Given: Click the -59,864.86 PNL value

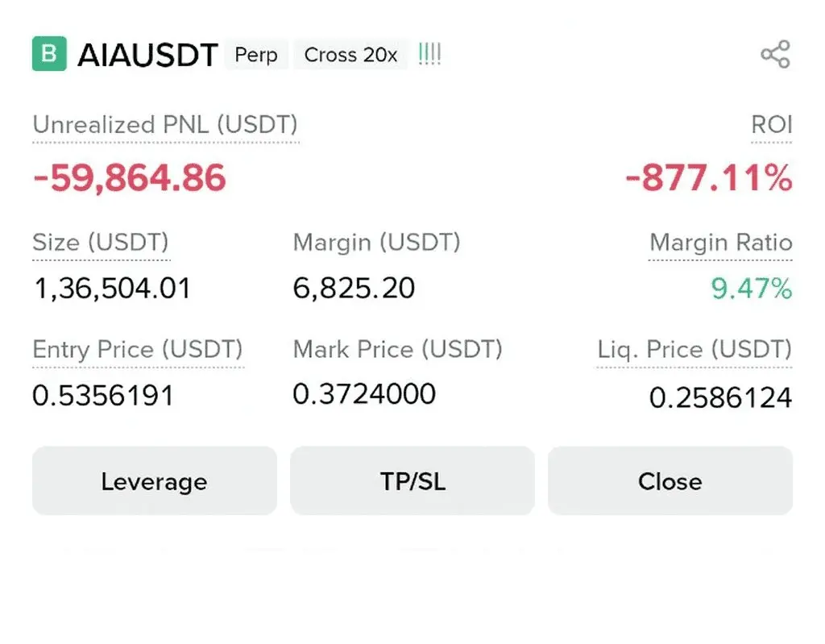Looking at the screenshot, I should click(x=130, y=177).
